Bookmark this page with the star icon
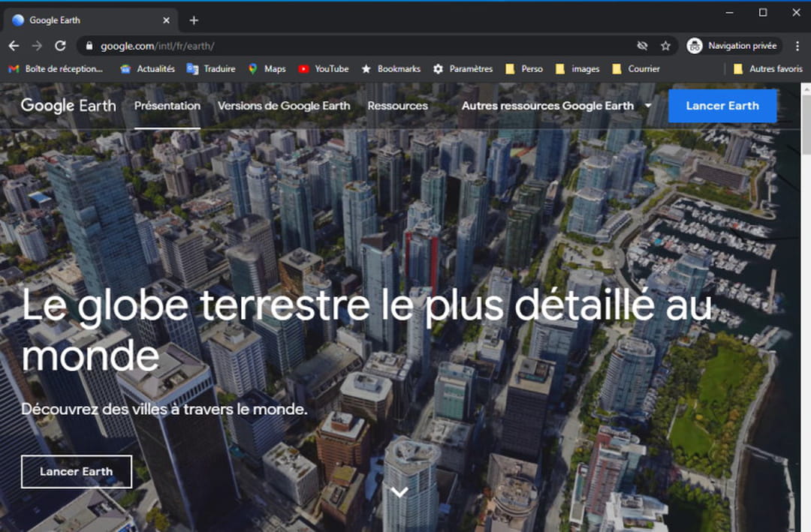This screenshot has width=811, height=532. pyautogui.click(x=665, y=46)
